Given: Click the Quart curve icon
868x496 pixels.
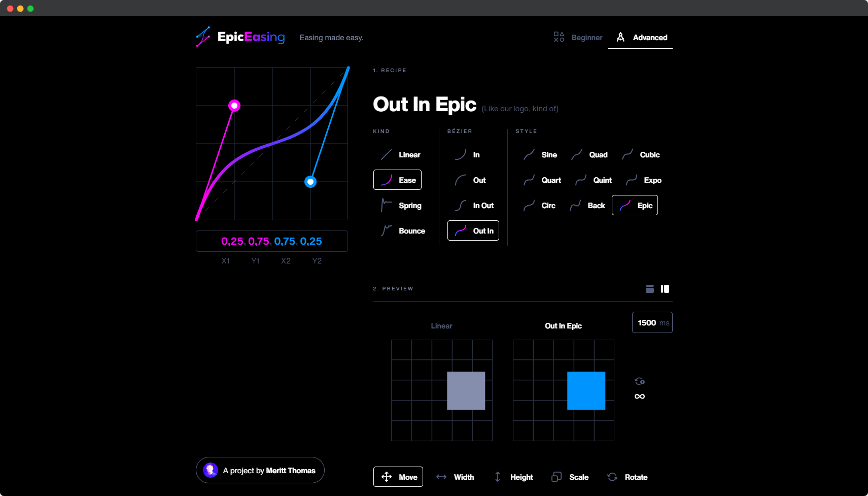Looking at the screenshot, I should (529, 180).
